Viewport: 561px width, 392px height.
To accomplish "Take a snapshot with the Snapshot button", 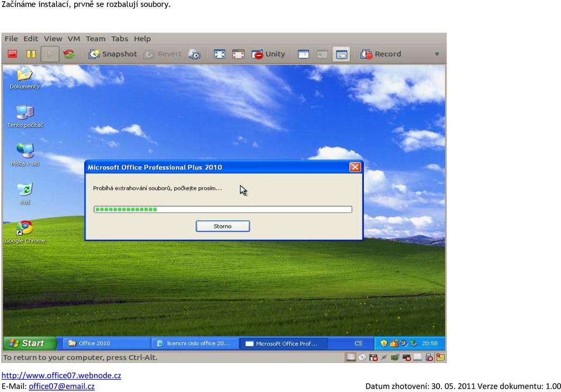I will (x=113, y=54).
